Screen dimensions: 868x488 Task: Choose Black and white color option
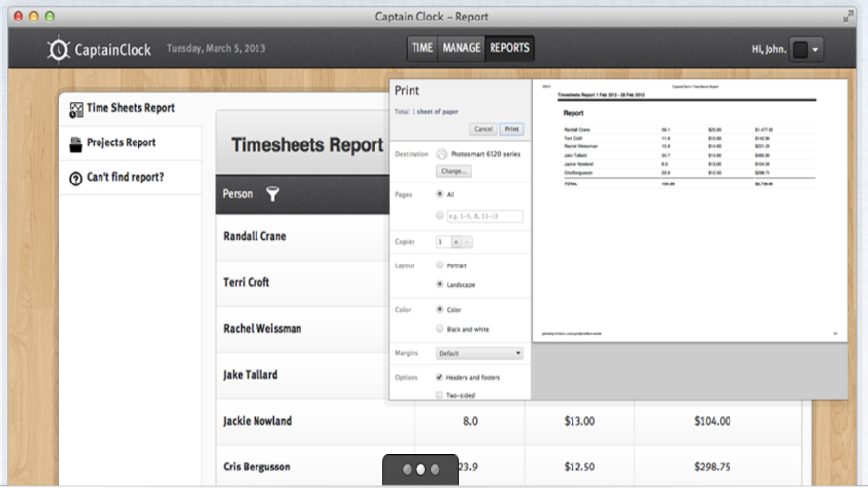pos(440,329)
